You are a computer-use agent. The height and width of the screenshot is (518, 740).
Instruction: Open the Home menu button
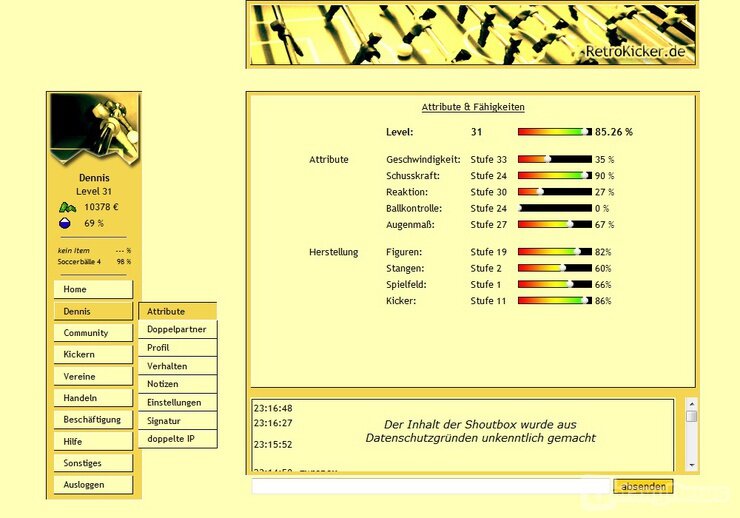pos(93,289)
